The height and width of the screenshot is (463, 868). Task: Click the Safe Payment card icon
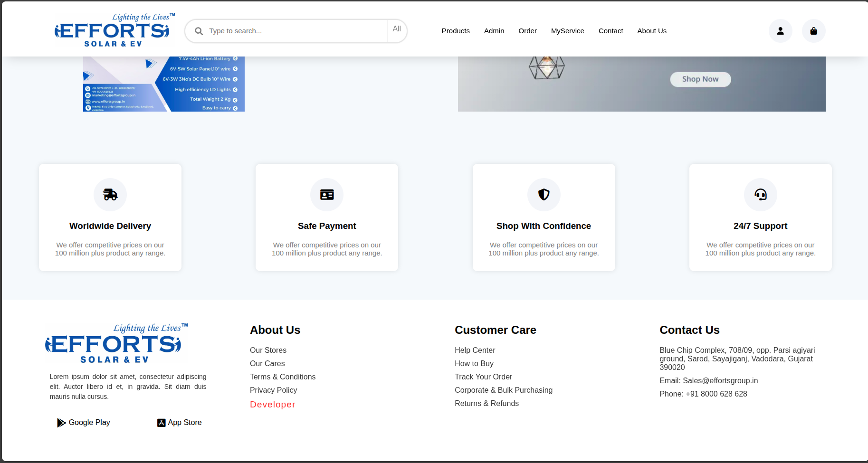coord(327,195)
